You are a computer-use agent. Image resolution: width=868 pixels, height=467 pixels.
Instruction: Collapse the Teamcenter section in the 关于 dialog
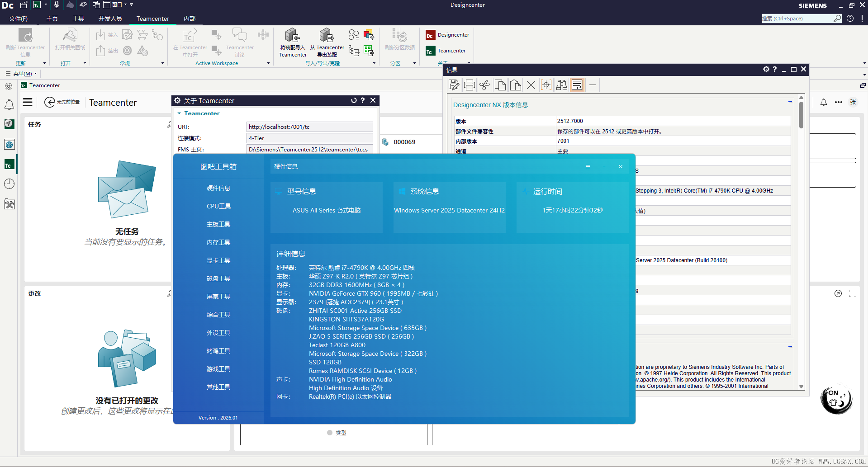180,113
